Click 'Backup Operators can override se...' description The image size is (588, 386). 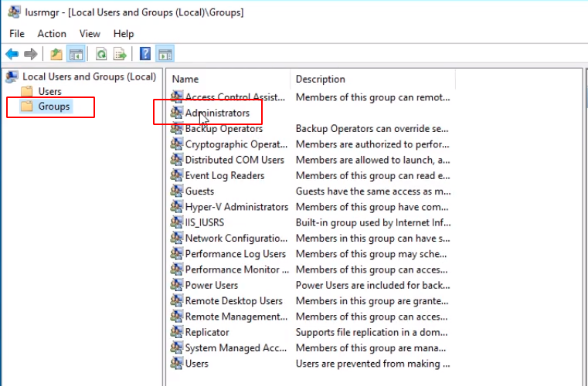[372, 129]
